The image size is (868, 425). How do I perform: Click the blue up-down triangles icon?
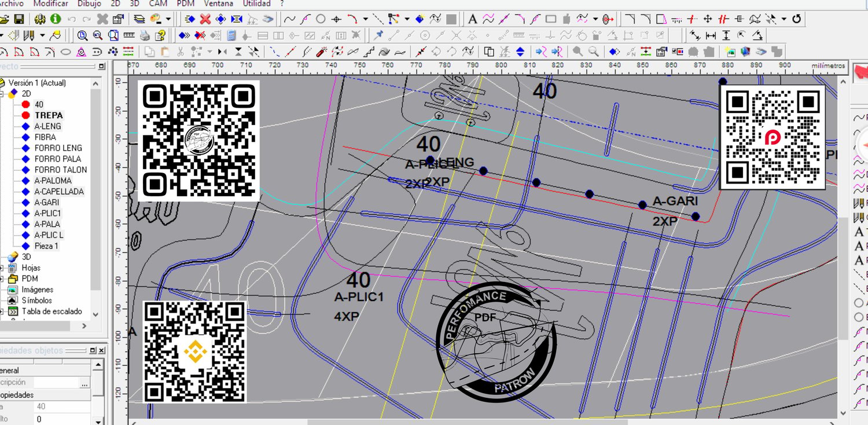coord(520,52)
